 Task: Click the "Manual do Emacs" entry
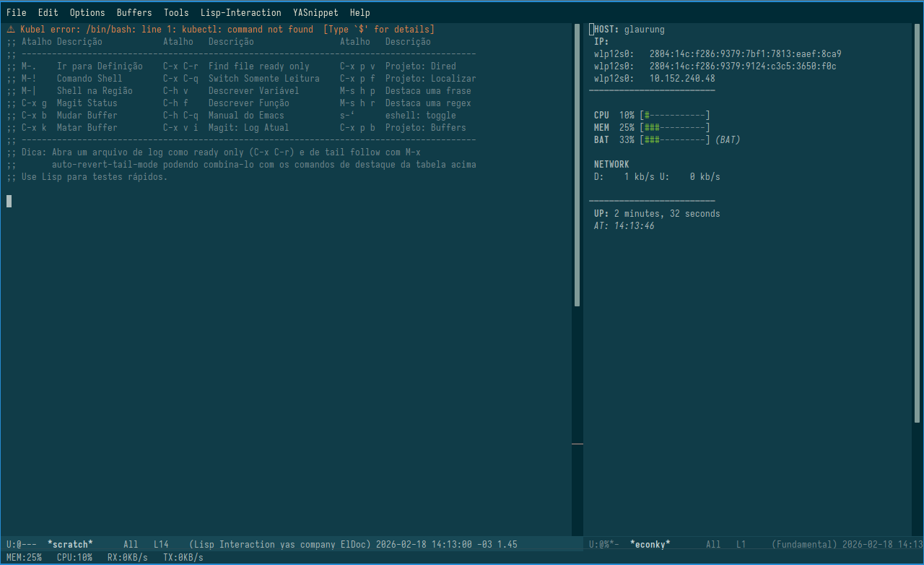coord(246,116)
